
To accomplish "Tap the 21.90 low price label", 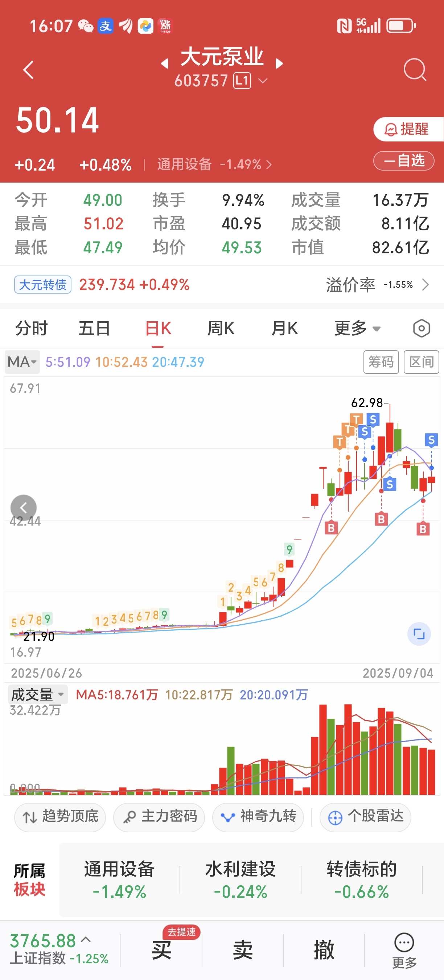I will coord(39,637).
